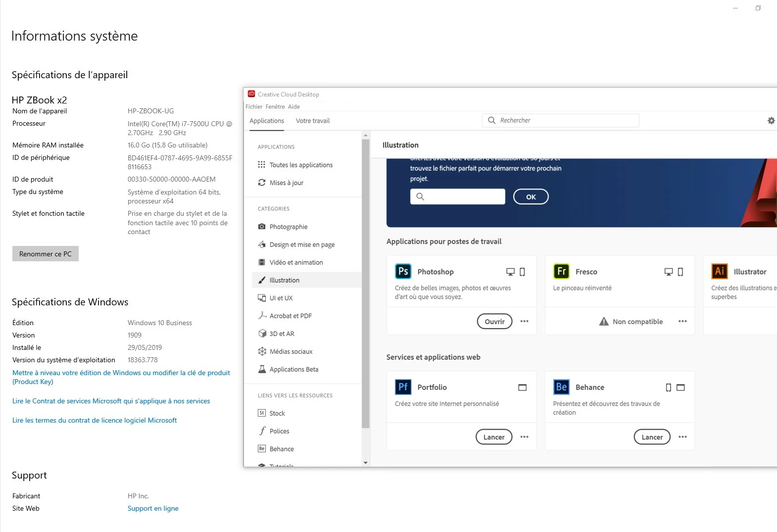This screenshot has height=532, width=777.
Task: Switch to the Applications tab
Action: coord(267,121)
